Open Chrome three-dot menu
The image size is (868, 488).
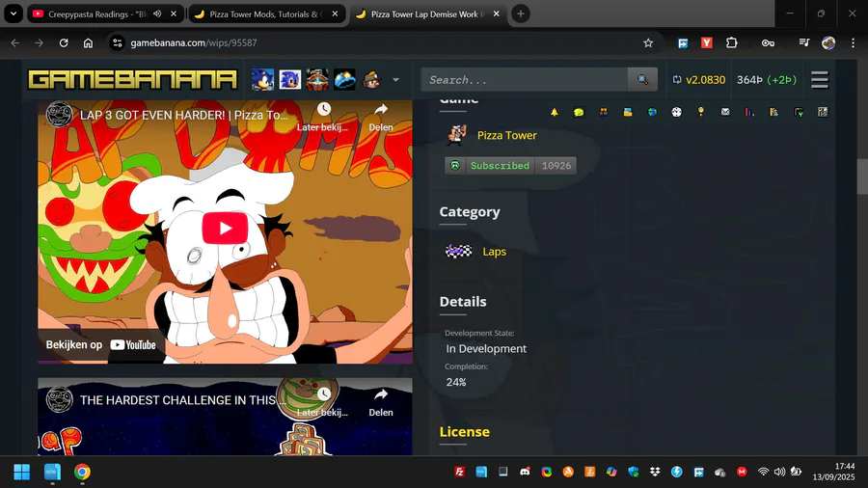pos(853,42)
